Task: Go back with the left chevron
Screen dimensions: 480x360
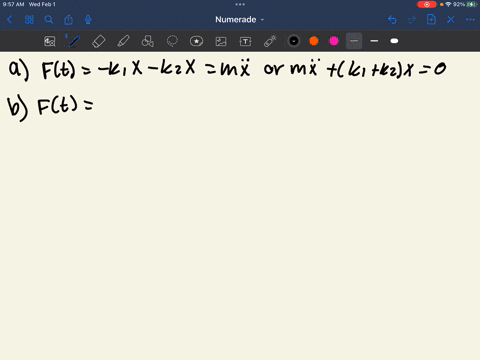Action: tap(10, 20)
